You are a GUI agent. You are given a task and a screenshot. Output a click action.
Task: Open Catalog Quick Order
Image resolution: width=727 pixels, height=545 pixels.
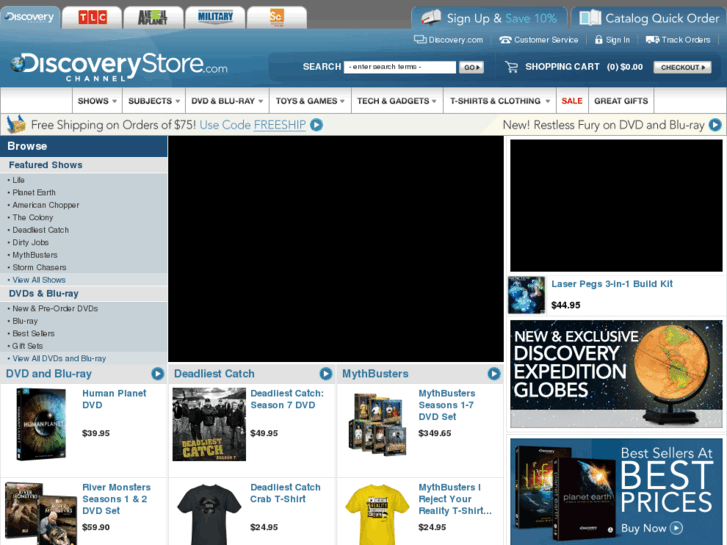[x=649, y=18]
